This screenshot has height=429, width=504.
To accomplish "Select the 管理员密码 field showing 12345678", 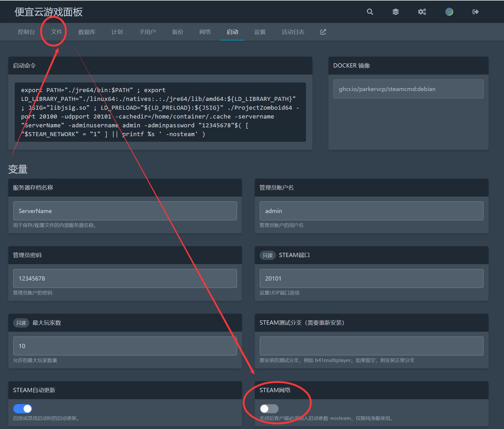I will pyautogui.click(x=124, y=278).
